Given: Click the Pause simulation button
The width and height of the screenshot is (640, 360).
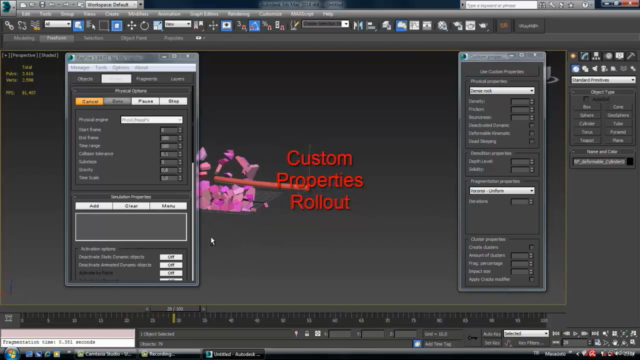Looking at the screenshot, I should [x=145, y=101].
